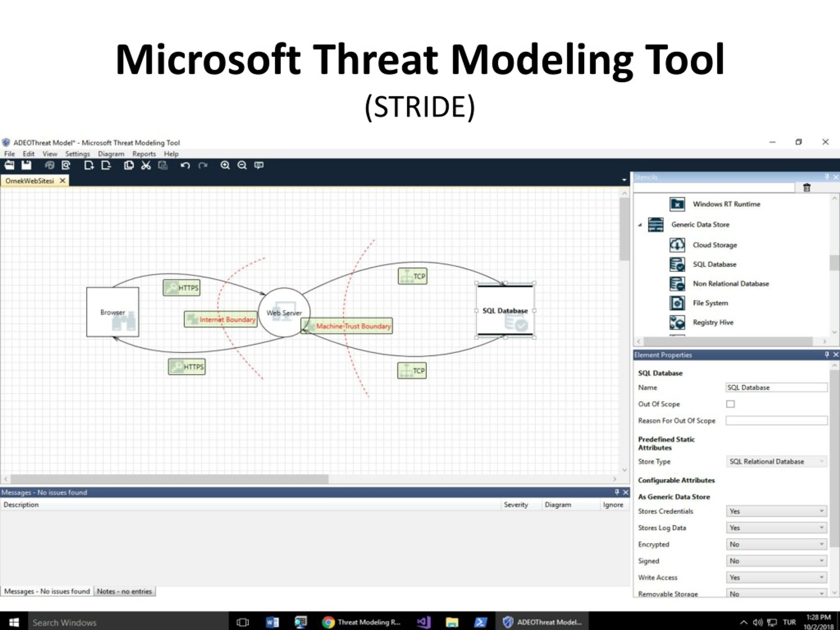Viewport: 840px width, 630px height.
Task: Pin the Stencils panel
Action: tap(827, 177)
